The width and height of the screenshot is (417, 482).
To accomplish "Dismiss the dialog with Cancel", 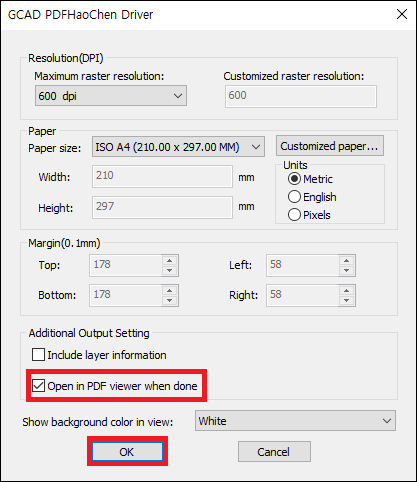I will click(x=274, y=452).
